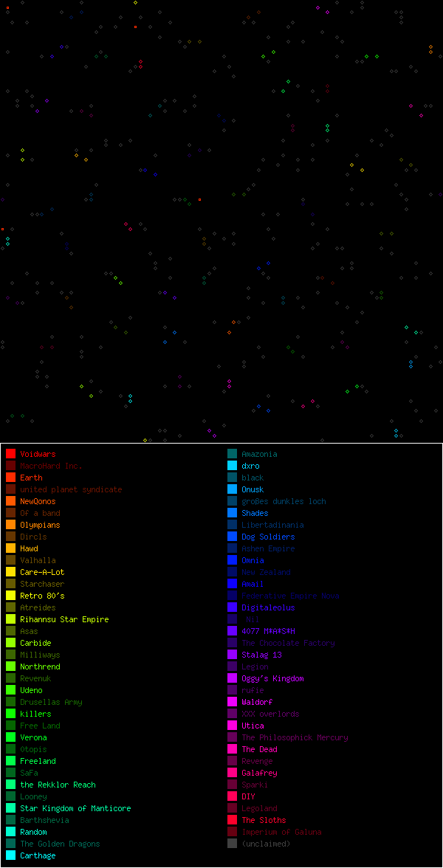Select 'Star Kingdom of Manticore' text
The width and height of the screenshot is (443, 868).
pyautogui.click(x=76, y=808)
